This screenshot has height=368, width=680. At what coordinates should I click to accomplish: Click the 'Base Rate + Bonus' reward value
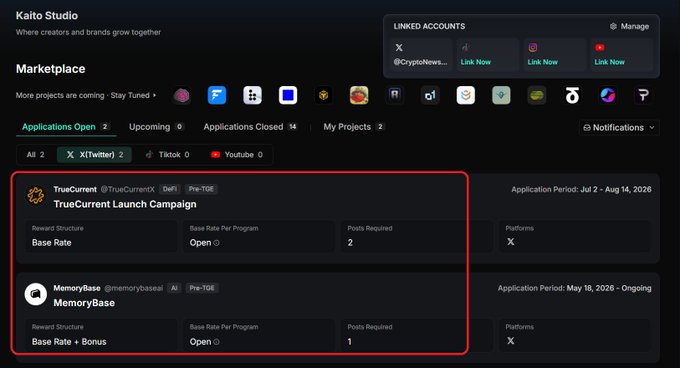pos(69,342)
